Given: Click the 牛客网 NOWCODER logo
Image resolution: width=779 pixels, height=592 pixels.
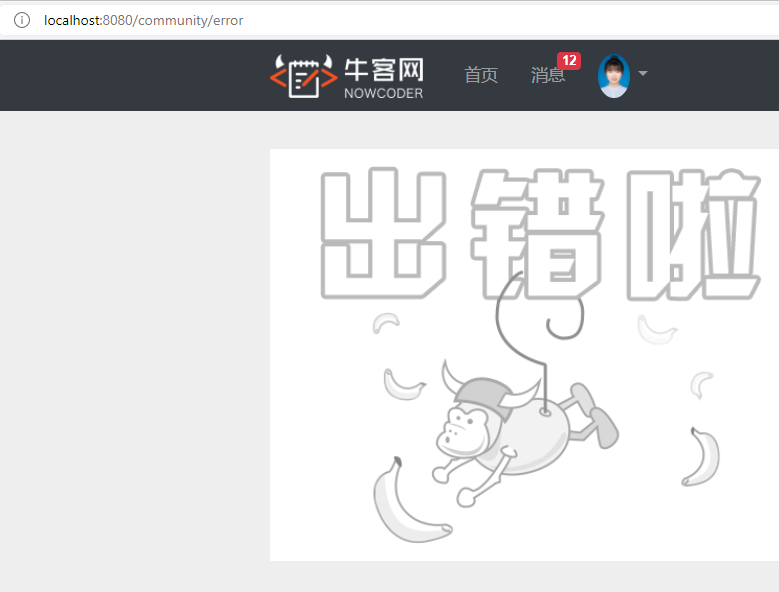Looking at the screenshot, I should (x=347, y=76).
